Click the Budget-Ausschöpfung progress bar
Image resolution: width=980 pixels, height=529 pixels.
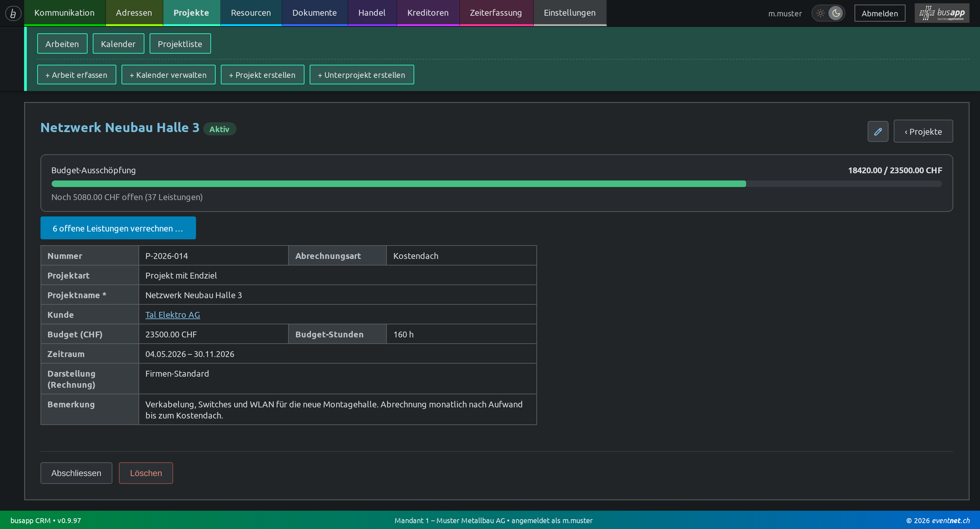point(497,184)
